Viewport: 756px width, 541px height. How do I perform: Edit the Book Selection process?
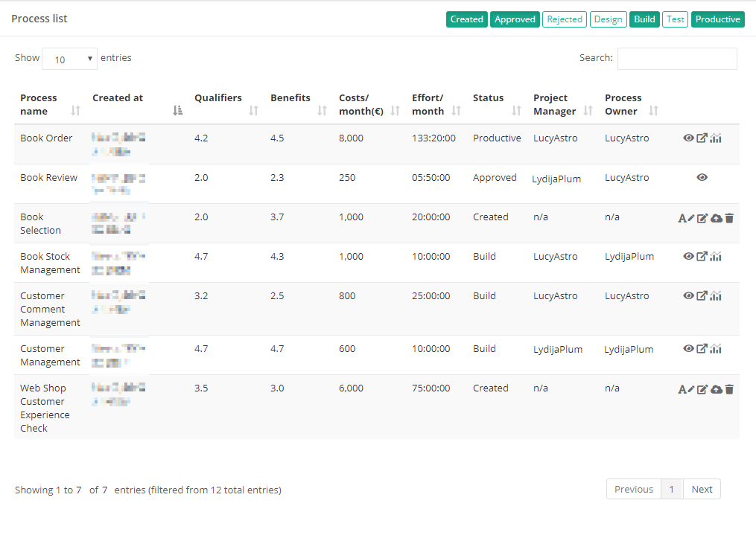(701, 218)
